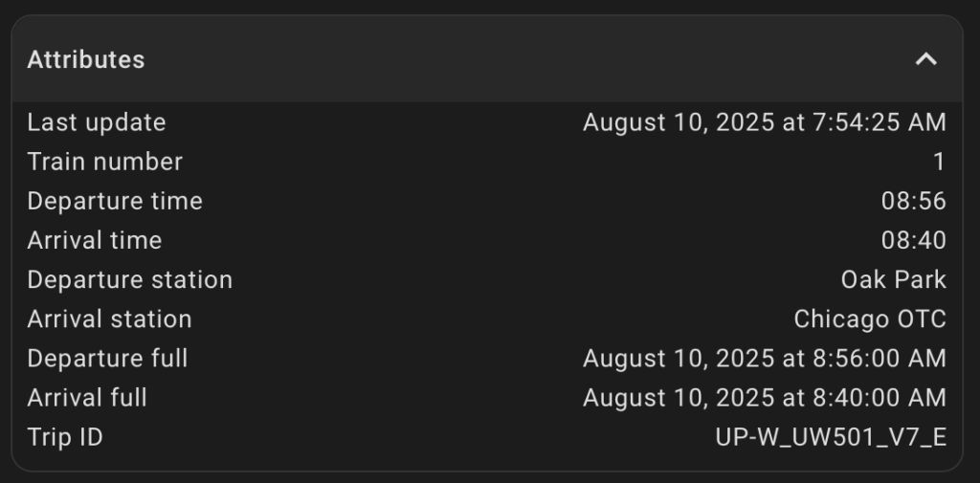This screenshot has height=483, width=980.
Task: Select the Departure full 8:56:00 AM value
Action: [765, 359]
